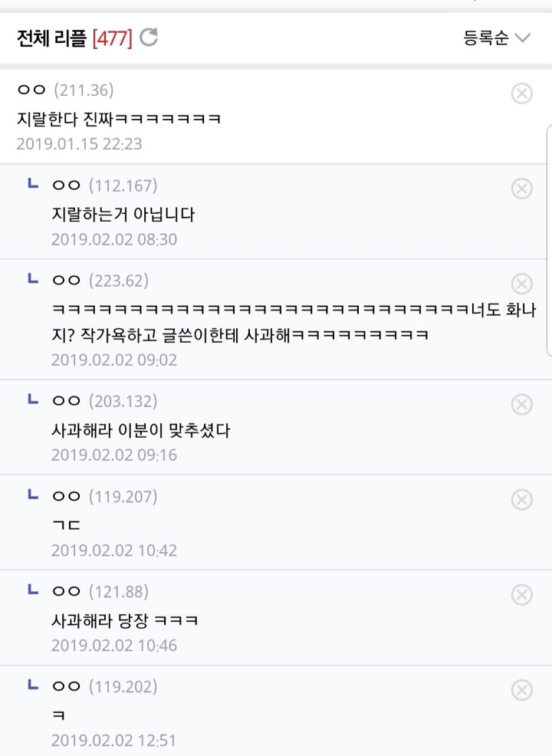Remove reply by user 223.62

521,284
